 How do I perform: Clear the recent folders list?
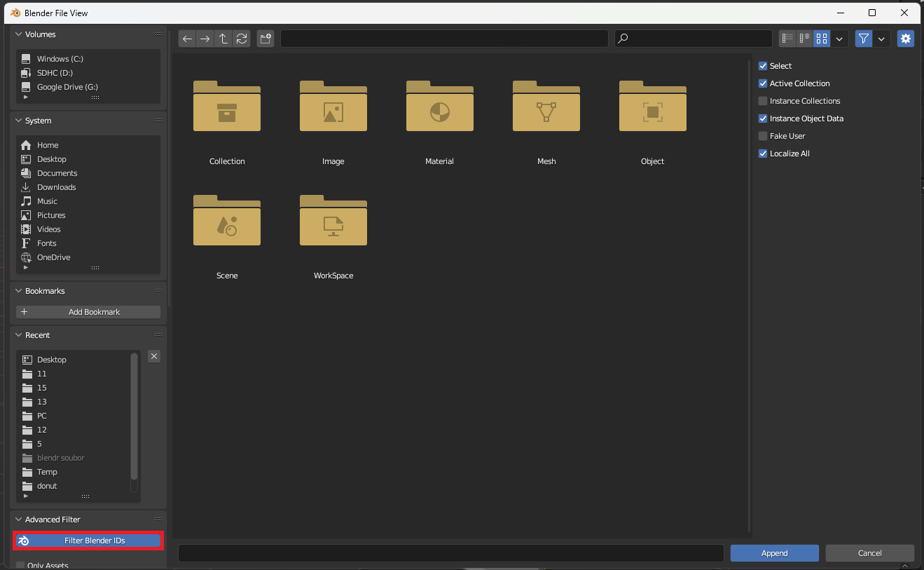point(154,356)
